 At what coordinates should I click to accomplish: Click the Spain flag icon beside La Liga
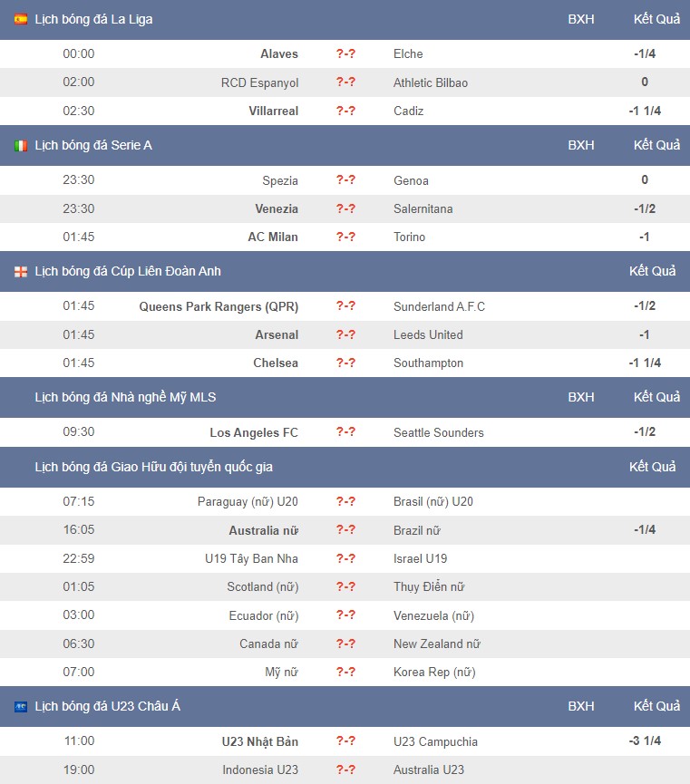pyautogui.click(x=21, y=20)
